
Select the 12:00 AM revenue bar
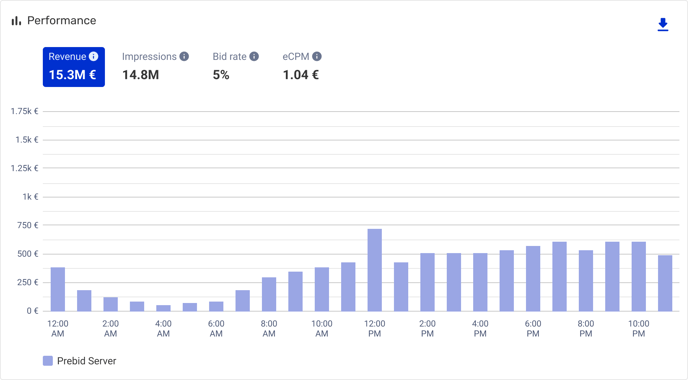(58, 289)
